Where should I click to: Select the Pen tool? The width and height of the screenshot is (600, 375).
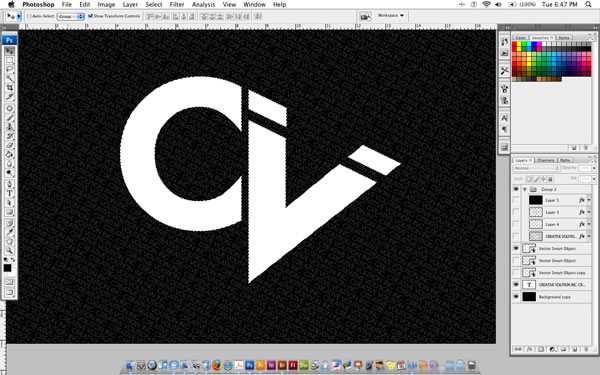point(10,184)
